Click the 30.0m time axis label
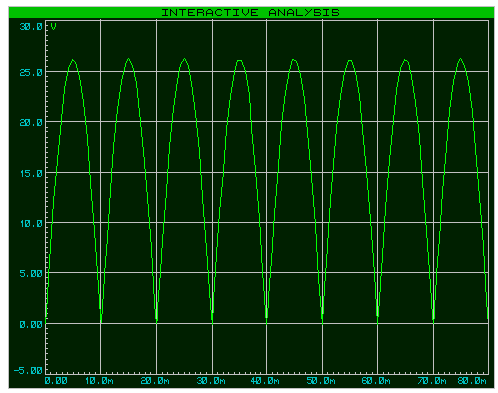The image size is (498, 393). tap(211, 381)
